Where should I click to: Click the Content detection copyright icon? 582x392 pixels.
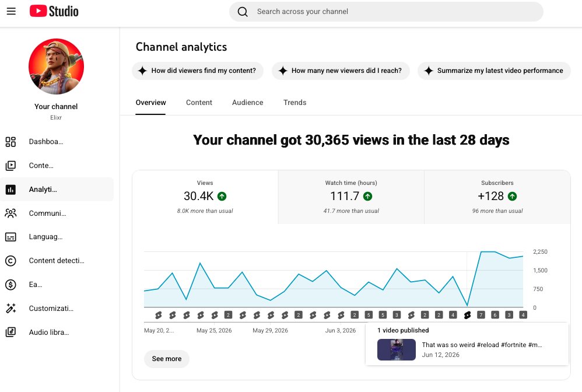coord(10,261)
